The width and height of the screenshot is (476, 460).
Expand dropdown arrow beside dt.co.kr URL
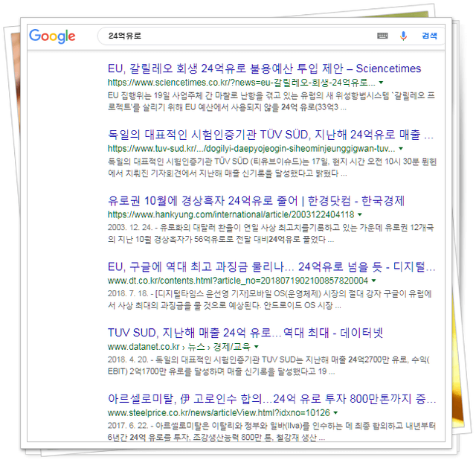point(373,281)
